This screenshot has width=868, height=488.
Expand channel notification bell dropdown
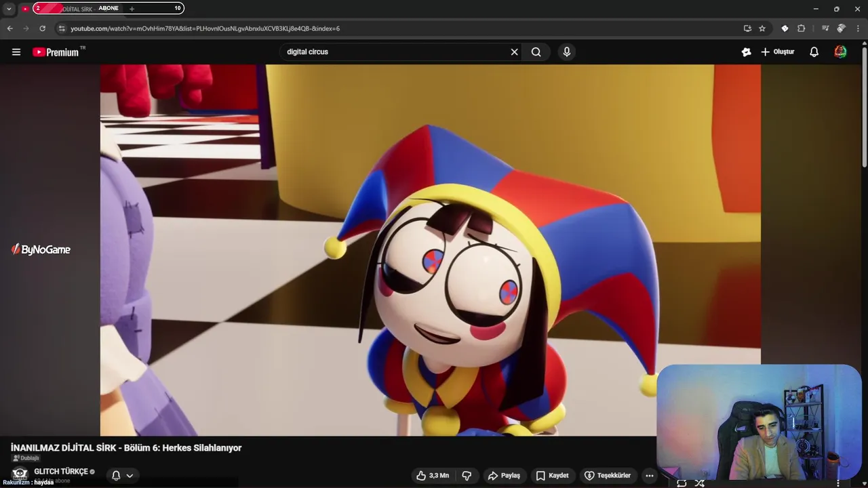(123, 476)
